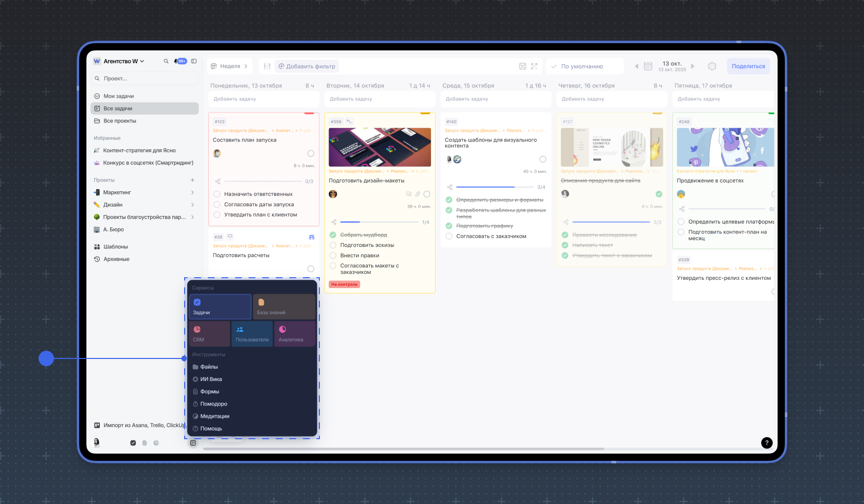Open board settings gear icon
Viewport: 864px width, 504px height.
[712, 66]
